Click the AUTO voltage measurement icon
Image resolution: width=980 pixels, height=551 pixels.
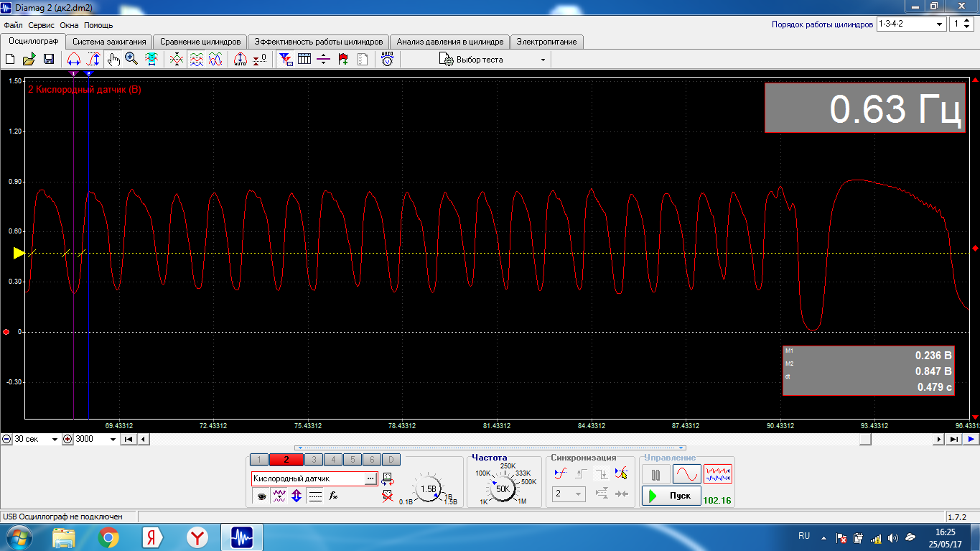[387, 60]
